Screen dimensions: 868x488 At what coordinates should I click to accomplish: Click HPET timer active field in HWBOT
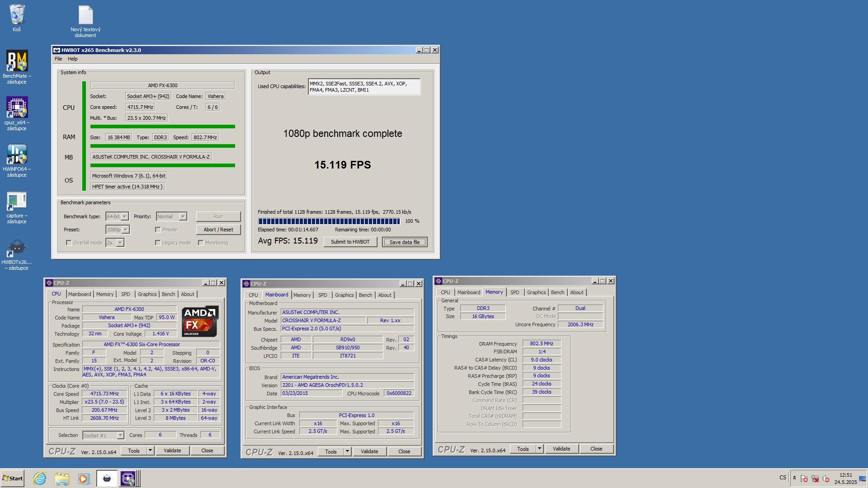127,187
